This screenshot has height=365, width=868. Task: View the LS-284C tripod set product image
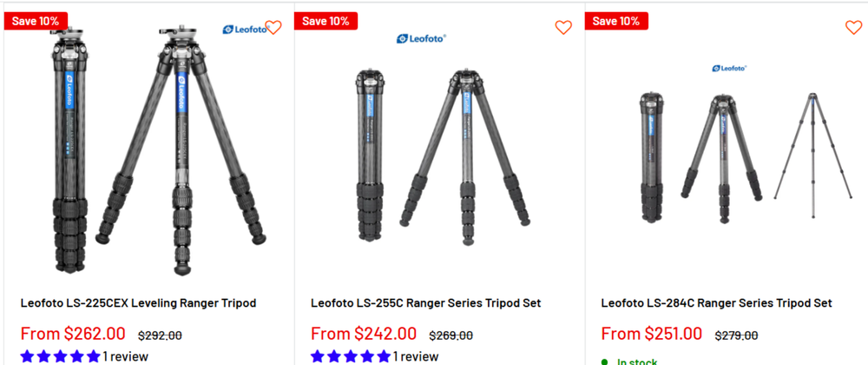(746, 158)
